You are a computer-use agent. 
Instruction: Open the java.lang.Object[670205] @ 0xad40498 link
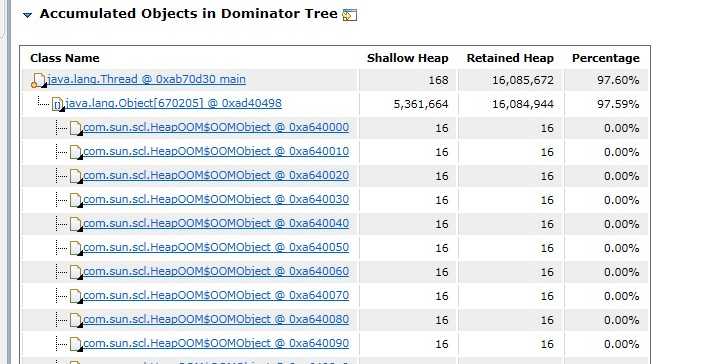click(173, 103)
